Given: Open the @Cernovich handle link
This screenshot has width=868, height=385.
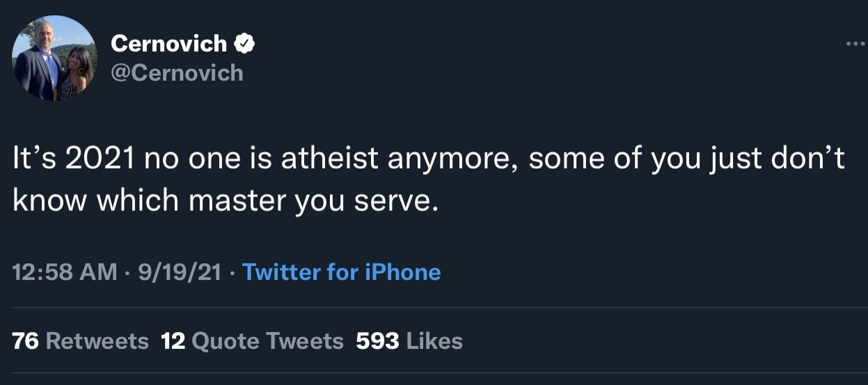Looking at the screenshot, I should tap(177, 72).
